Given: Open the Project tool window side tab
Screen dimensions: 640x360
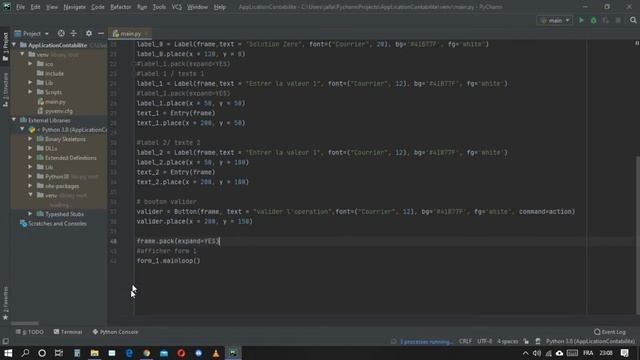Looking at the screenshot, I should tap(5, 46).
